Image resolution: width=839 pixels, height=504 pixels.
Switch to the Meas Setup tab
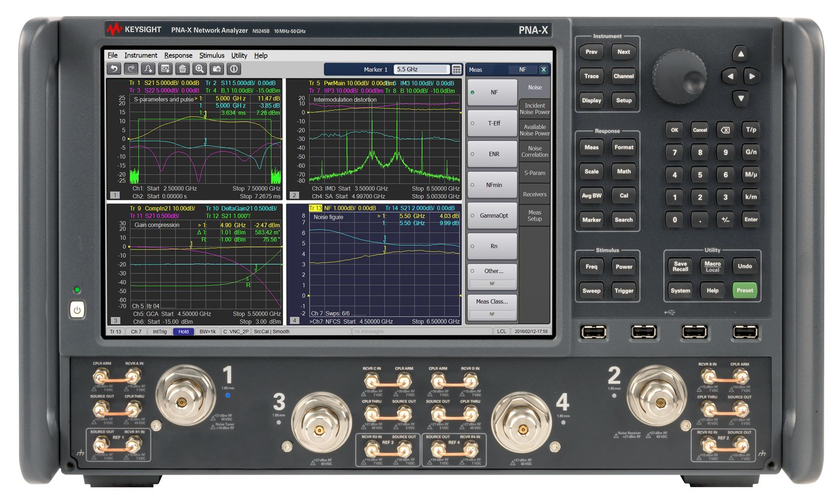(x=535, y=216)
